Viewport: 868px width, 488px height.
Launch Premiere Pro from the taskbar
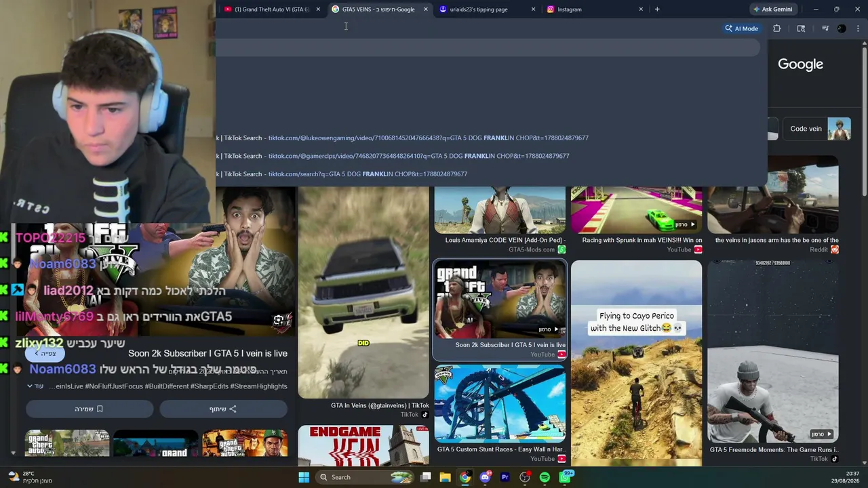click(x=505, y=477)
